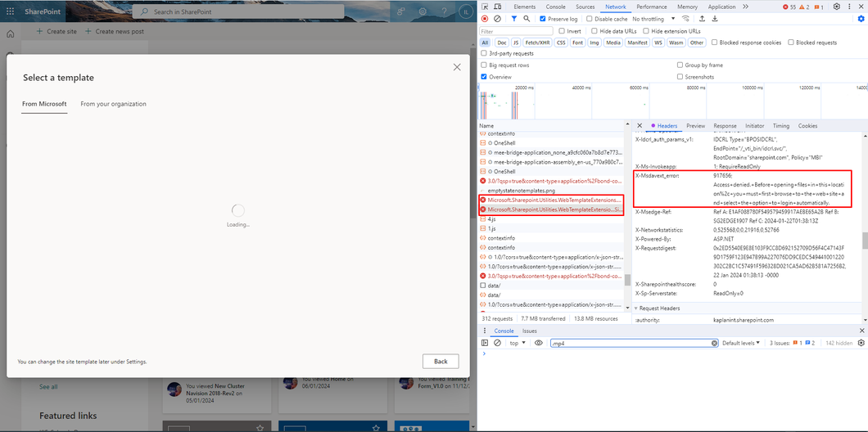The width and height of the screenshot is (868, 432).
Task: Click the 2 warnings counter badge
Action: click(x=804, y=7)
